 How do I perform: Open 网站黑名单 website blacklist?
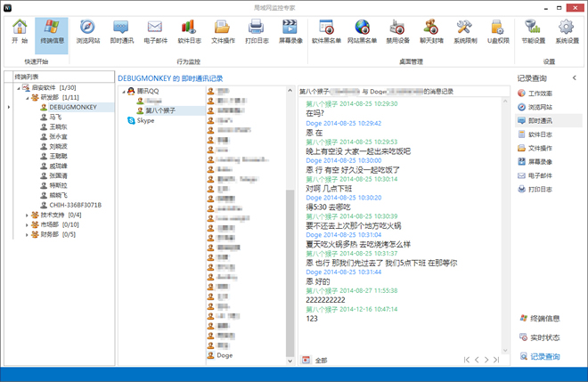pos(363,31)
